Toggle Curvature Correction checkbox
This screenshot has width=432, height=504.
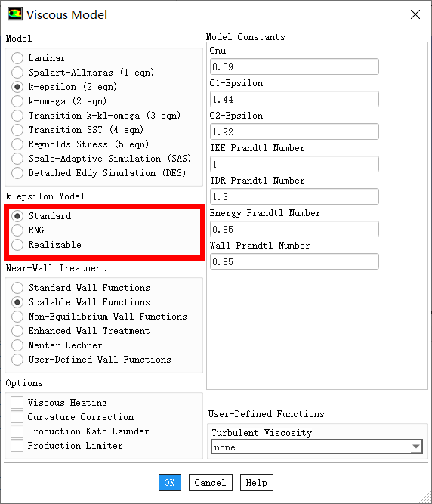point(17,417)
